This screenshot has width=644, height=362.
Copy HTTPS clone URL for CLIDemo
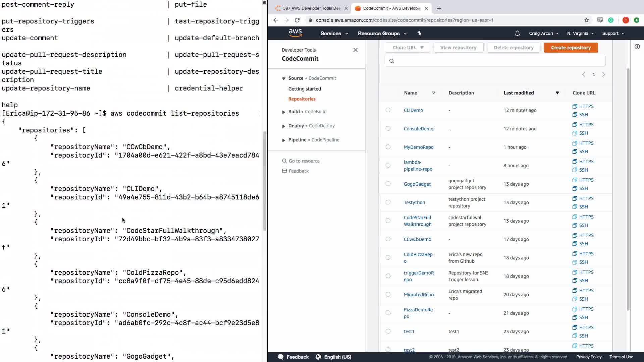point(583,106)
